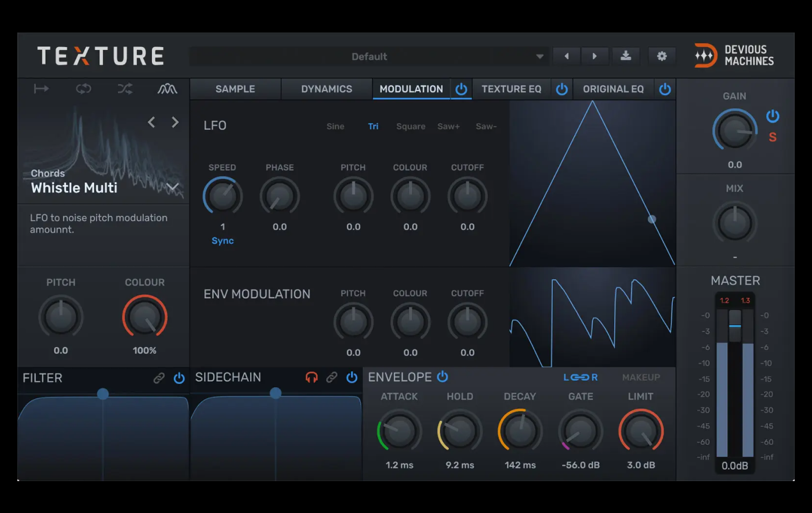The image size is (812, 513).
Task: Click the envelope DECAY knob
Action: tap(520, 431)
